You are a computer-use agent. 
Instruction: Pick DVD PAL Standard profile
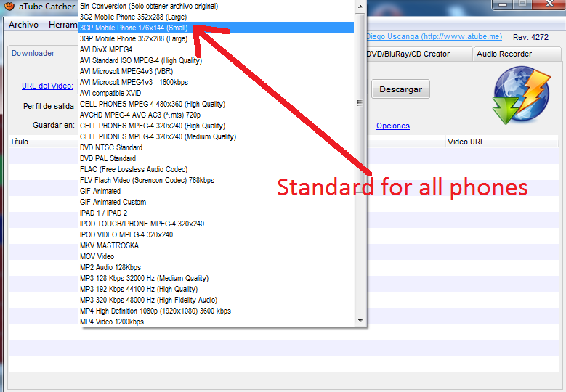click(x=216, y=158)
